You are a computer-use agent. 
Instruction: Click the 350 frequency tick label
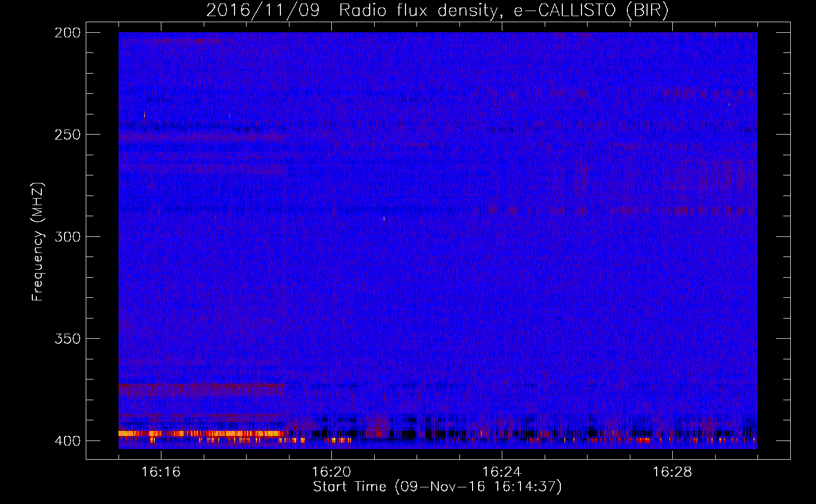(68, 339)
